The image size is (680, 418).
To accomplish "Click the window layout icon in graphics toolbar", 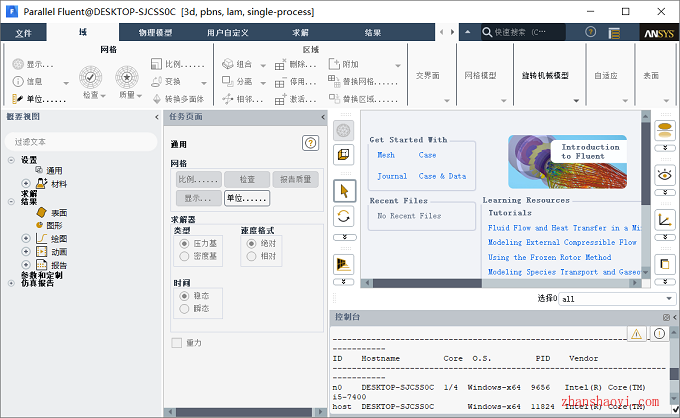I will point(344,155).
